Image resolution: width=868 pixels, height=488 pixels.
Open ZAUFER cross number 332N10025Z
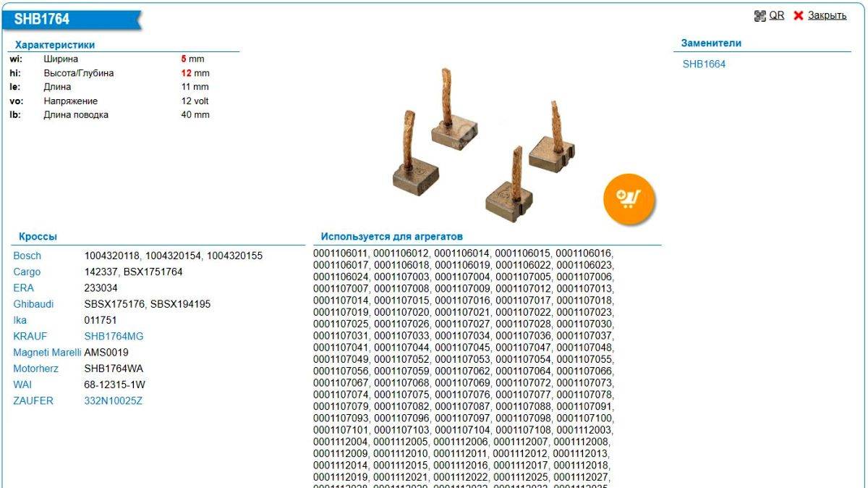tap(113, 400)
